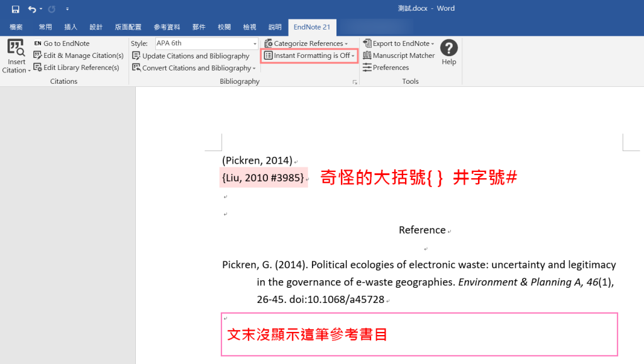Image resolution: width=644 pixels, height=364 pixels.
Task: Click the Manuscript Matcher label
Action: click(x=404, y=55)
